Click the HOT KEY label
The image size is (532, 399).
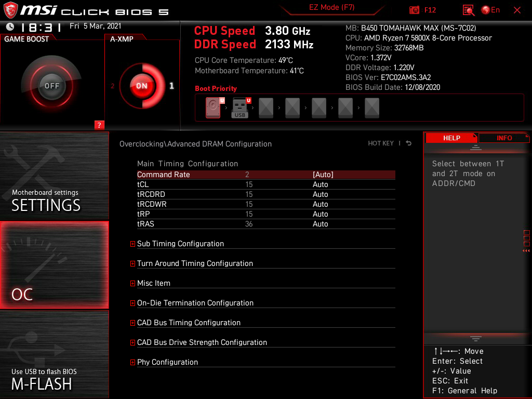tap(381, 143)
